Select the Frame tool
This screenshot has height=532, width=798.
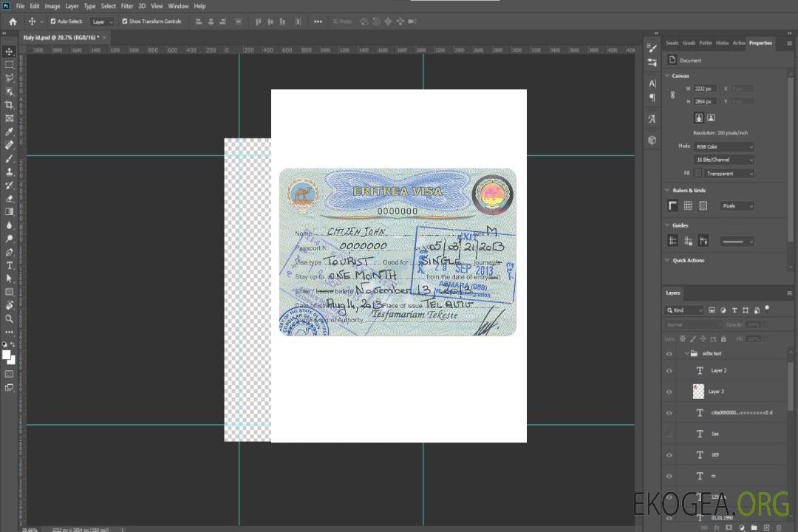tap(9, 118)
